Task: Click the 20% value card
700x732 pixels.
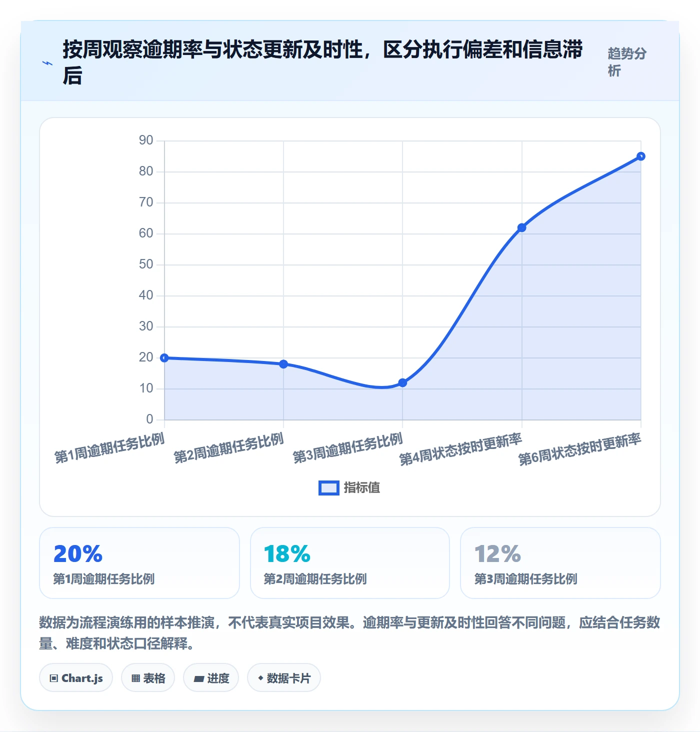Action: [x=139, y=563]
